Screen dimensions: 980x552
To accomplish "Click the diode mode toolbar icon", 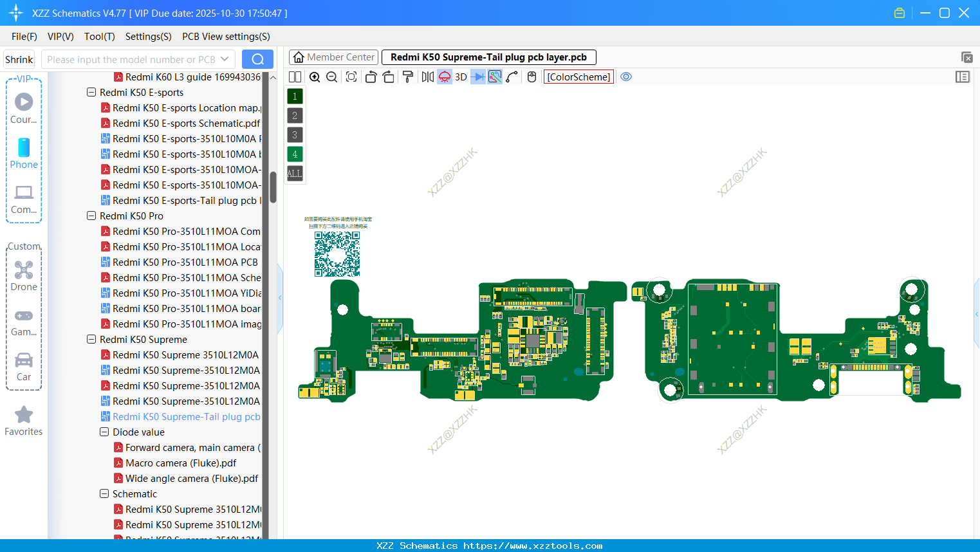I will [x=478, y=77].
